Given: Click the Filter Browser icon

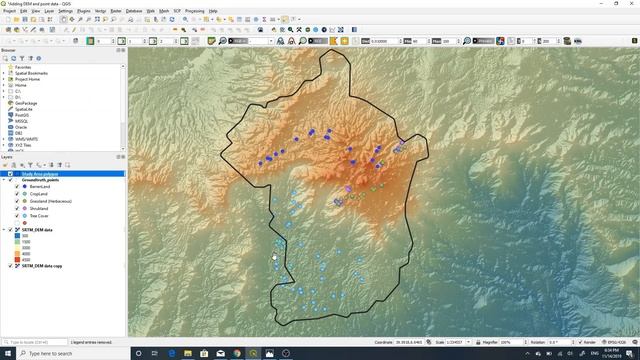Looking at the screenshot, I should [22, 58].
